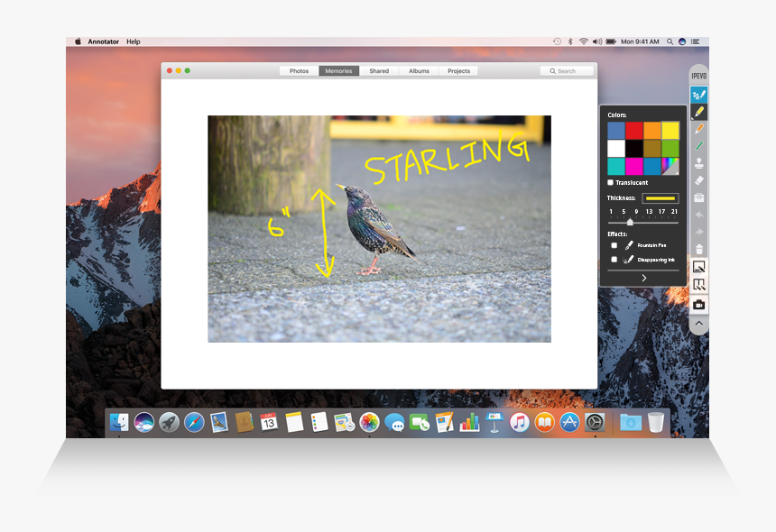Click the Bluetooth icon in menu bar
Screen dimensions: 776x532
click(570, 42)
